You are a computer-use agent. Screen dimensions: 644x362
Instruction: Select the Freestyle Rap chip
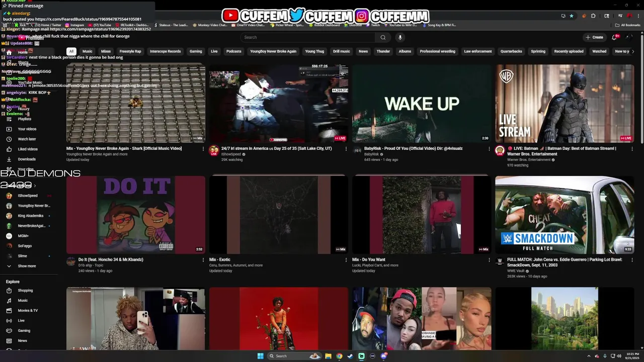tap(130, 51)
